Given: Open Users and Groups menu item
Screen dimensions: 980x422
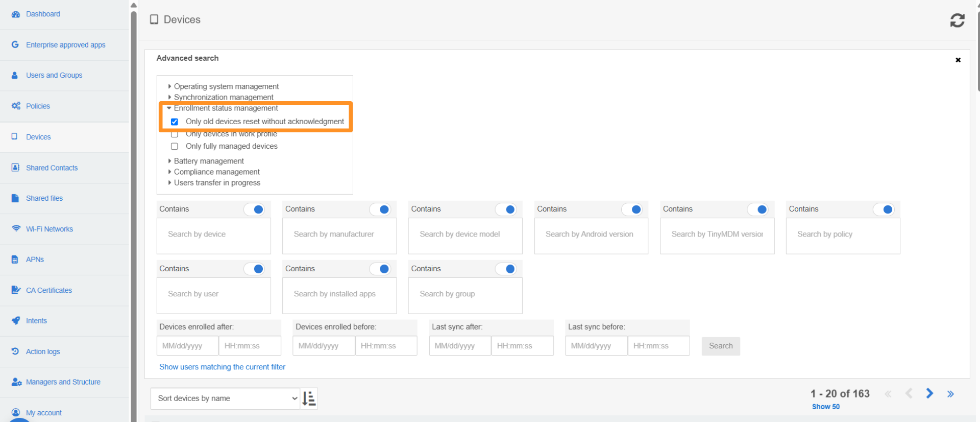Looking at the screenshot, I should point(54,76).
